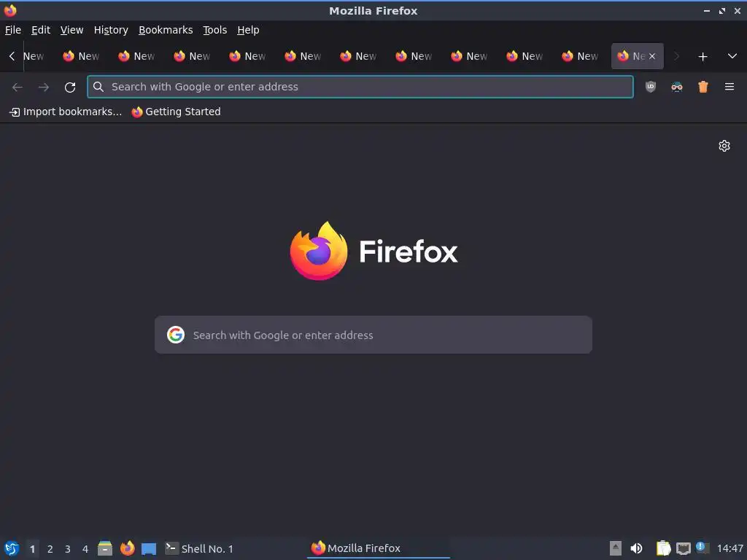The width and height of the screenshot is (747, 560).
Task: Click the magnifier icon in the address bar
Action: click(x=98, y=87)
